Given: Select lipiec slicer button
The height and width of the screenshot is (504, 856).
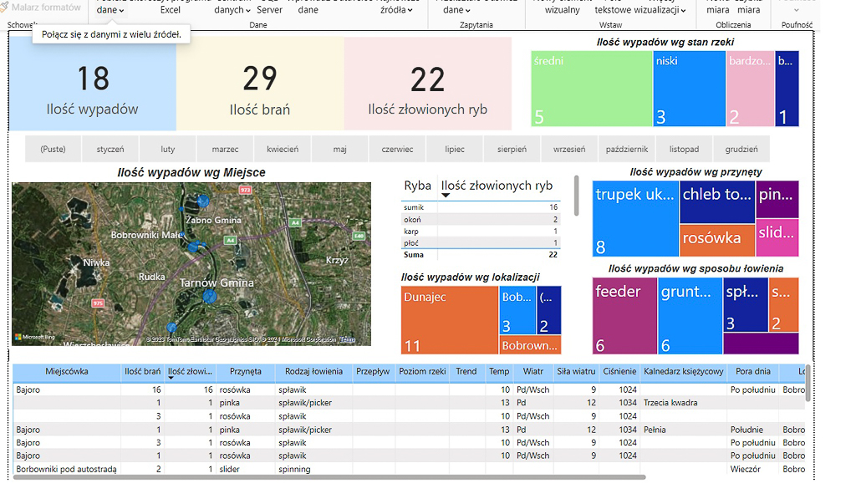Looking at the screenshot, I should point(454,149).
